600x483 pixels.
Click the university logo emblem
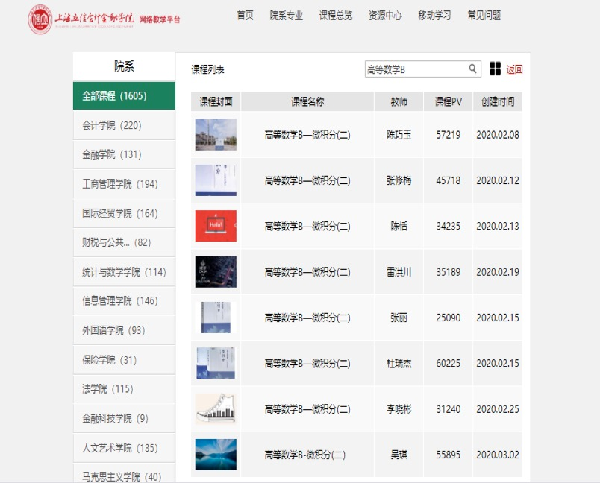click(x=39, y=16)
